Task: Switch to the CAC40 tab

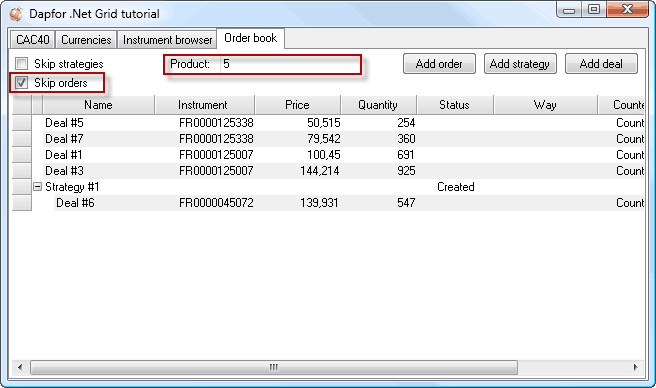Action: click(33, 40)
